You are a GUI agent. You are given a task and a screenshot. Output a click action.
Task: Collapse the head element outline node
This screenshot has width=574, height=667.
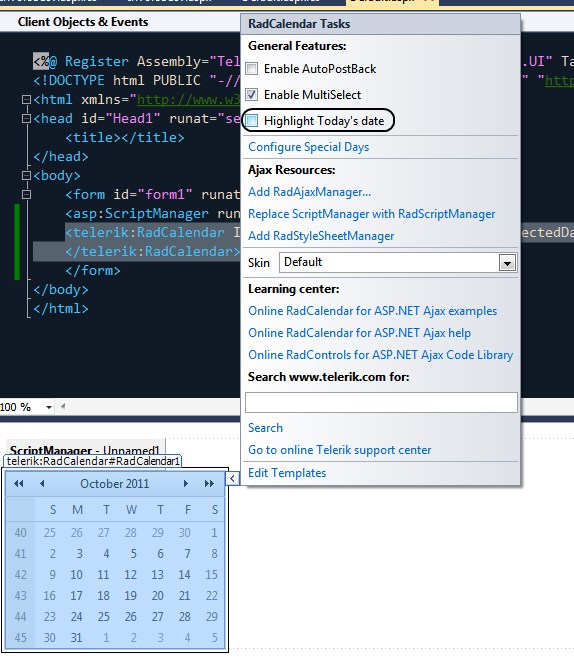pyautogui.click(x=26, y=118)
